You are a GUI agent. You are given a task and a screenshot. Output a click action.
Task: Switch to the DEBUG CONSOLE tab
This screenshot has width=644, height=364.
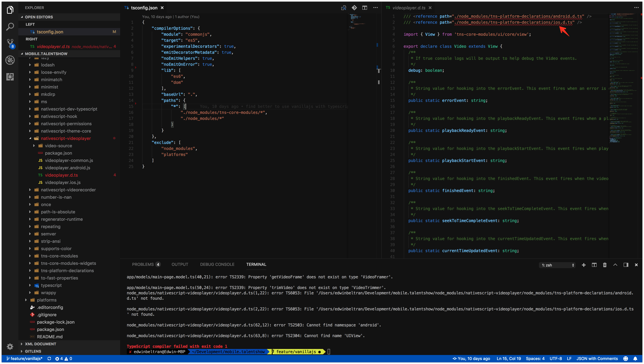coord(217,264)
